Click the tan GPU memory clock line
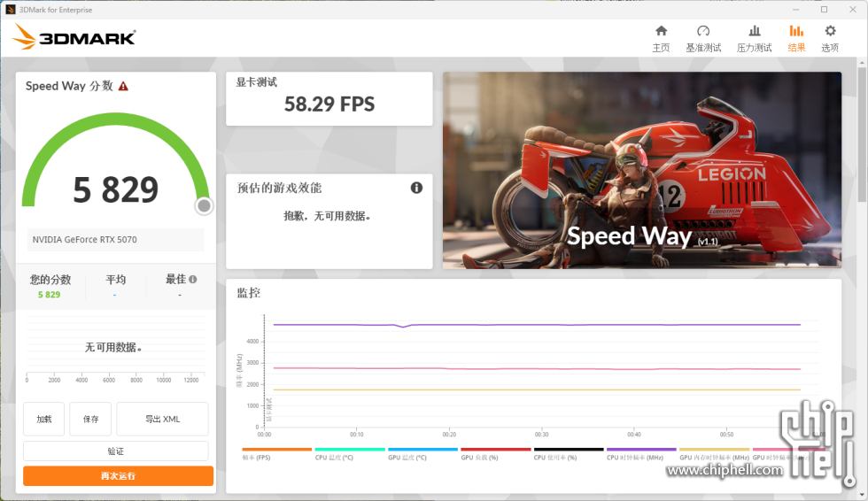868x501 pixels. (537, 389)
